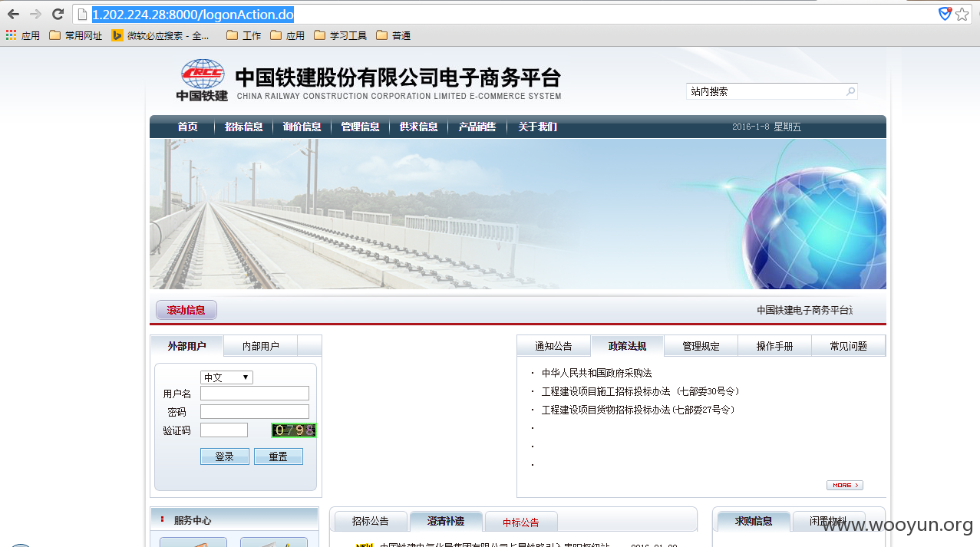980x547 pixels.
Task: Click the bookmark star icon
Action: point(962,14)
